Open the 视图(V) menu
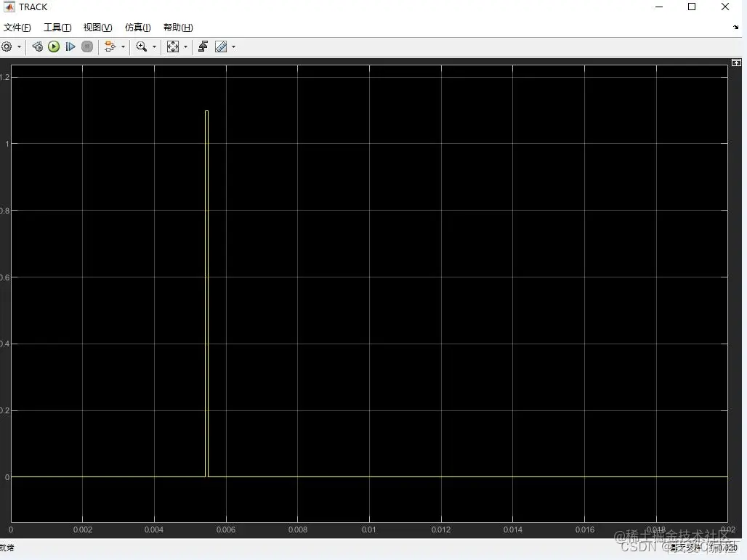The image size is (747, 560). click(97, 28)
